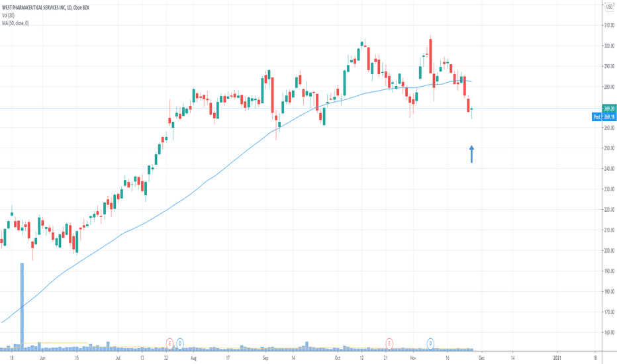Select the blue up arrow annotation
This screenshot has height=364, width=617.
pyautogui.click(x=471, y=154)
